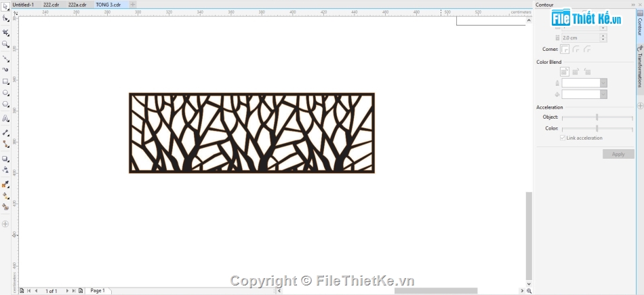Select clockwise contour color blend
644x295 pixels.
pyautogui.click(x=576, y=71)
